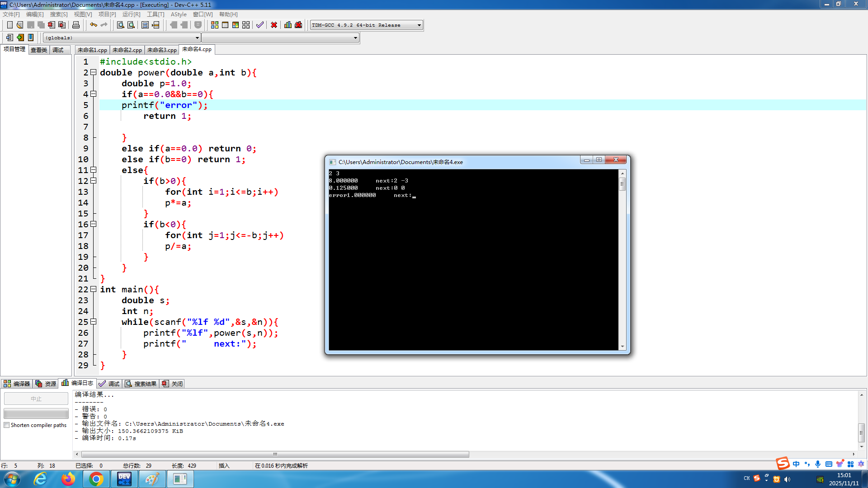This screenshot has height=488, width=868.
Task: Click the 关闭 button in bottom panel
Action: click(x=173, y=384)
